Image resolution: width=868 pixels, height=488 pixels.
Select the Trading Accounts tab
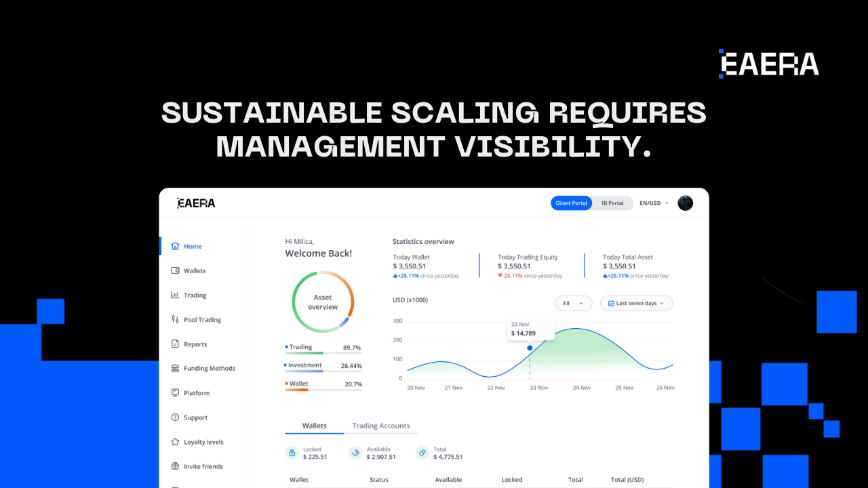coord(381,426)
